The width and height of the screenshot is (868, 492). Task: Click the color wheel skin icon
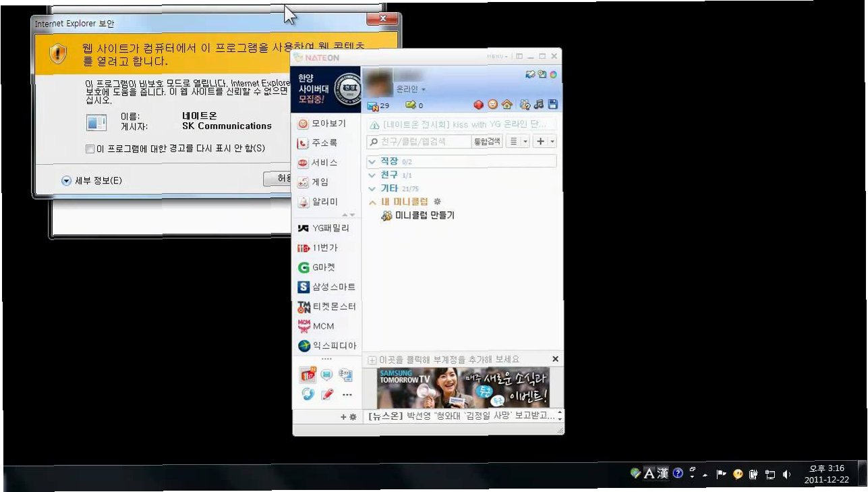click(553, 74)
